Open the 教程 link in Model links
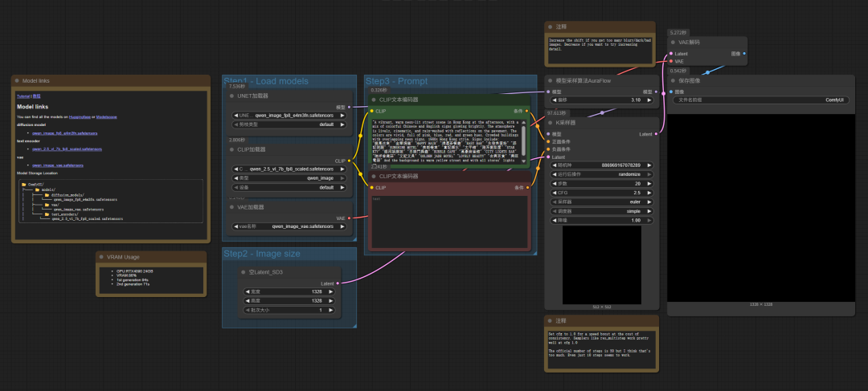The height and width of the screenshot is (391, 868). 35,96
